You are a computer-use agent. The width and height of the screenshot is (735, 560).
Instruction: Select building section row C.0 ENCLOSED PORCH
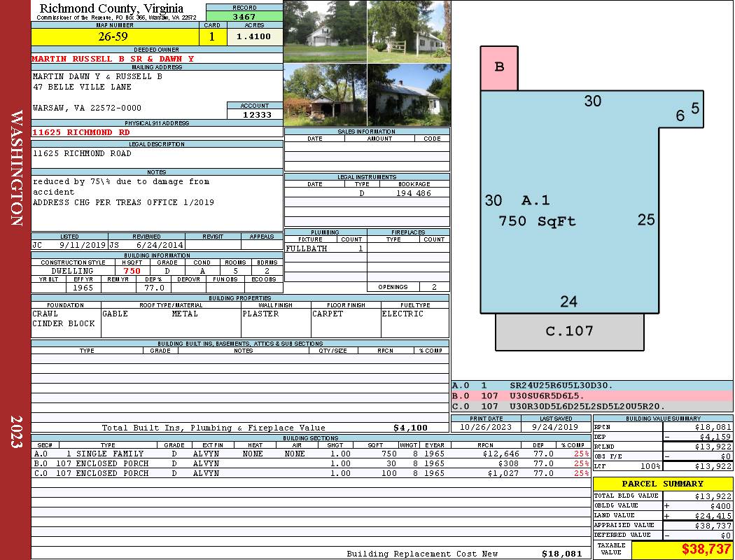coord(311,473)
